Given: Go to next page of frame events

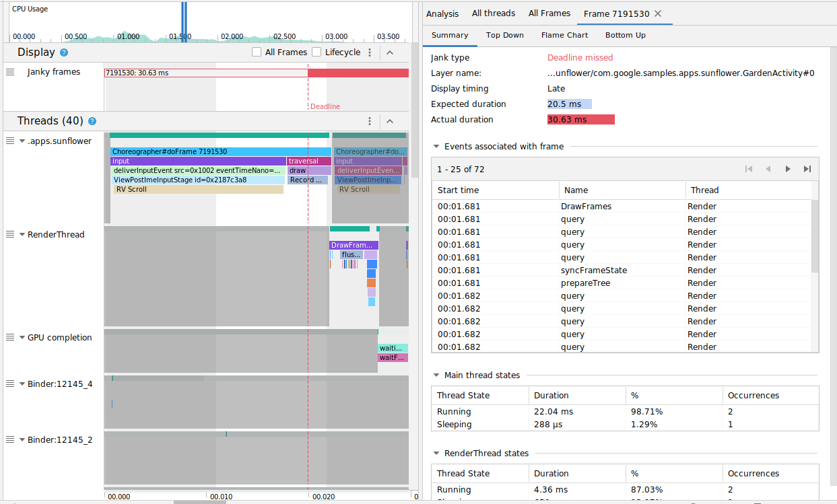Looking at the screenshot, I should (788, 169).
